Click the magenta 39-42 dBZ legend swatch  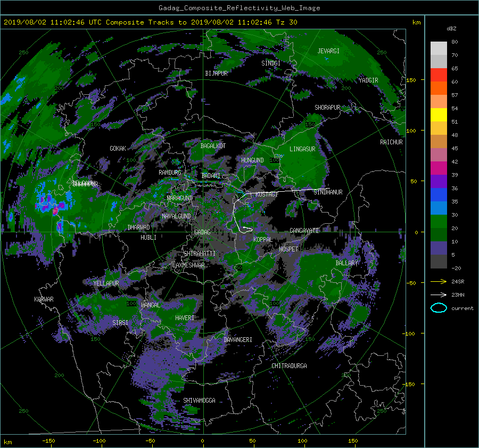(x=439, y=168)
